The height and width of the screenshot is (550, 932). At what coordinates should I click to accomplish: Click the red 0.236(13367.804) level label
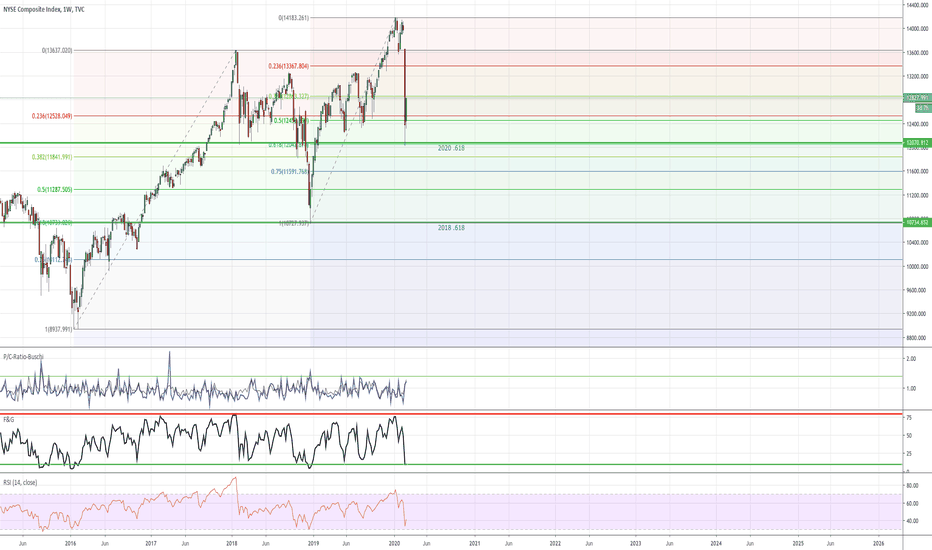[288, 66]
